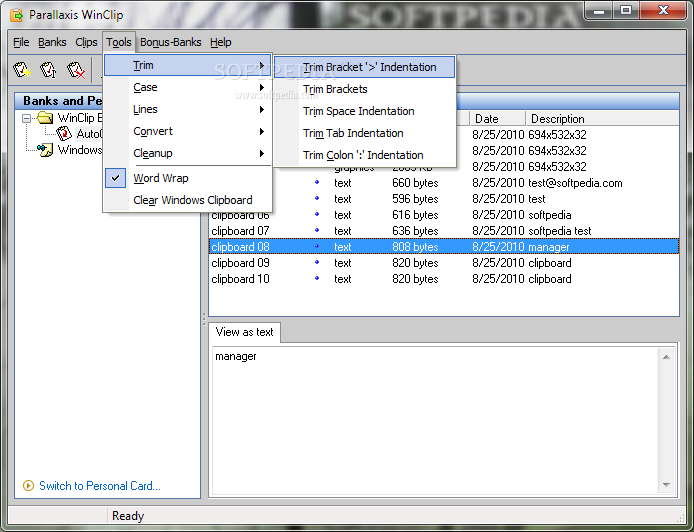Toggle the Word Wrap checkmark
694x532 pixels.
point(116,178)
